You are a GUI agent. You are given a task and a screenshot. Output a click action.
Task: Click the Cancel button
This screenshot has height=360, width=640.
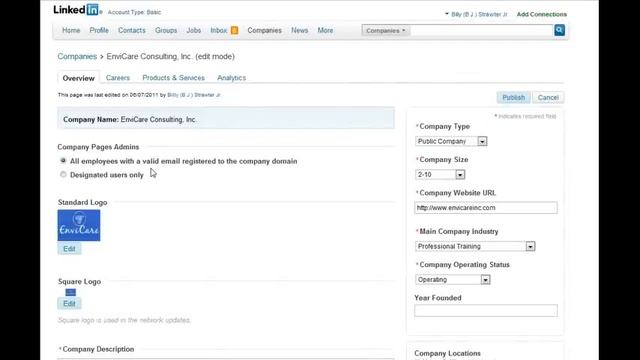[x=548, y=98]
